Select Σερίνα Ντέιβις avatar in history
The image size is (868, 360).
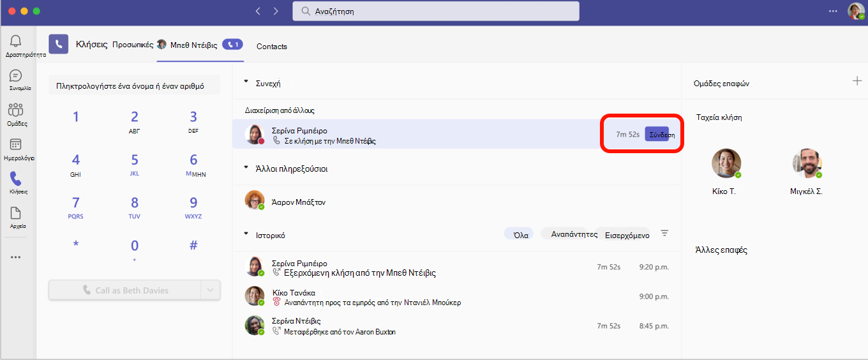click(x=255, y=325)
